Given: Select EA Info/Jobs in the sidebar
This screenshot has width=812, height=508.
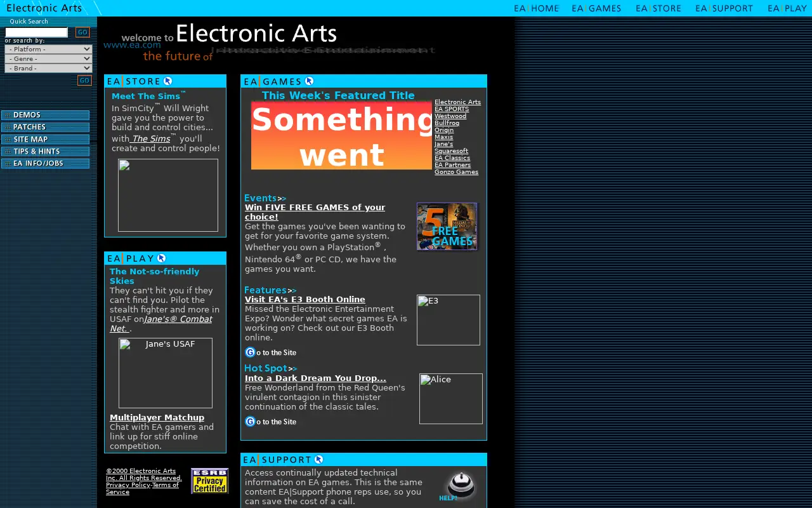Looking at the screenshot, I should pos(45,163).
